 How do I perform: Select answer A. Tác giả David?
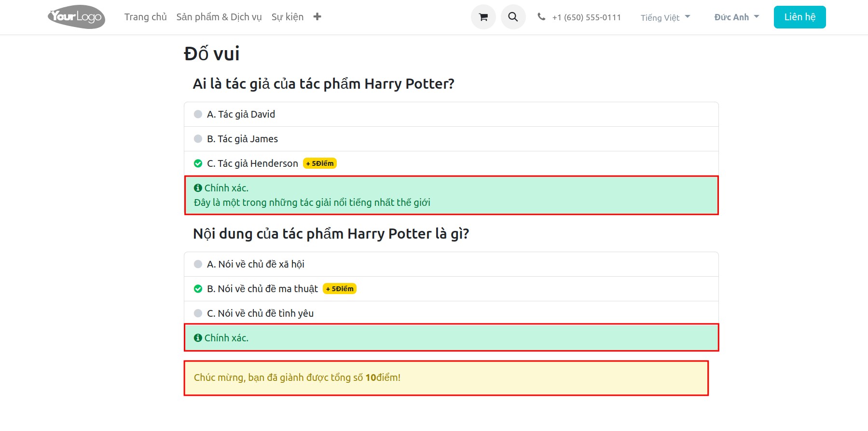tap(451, 114)
